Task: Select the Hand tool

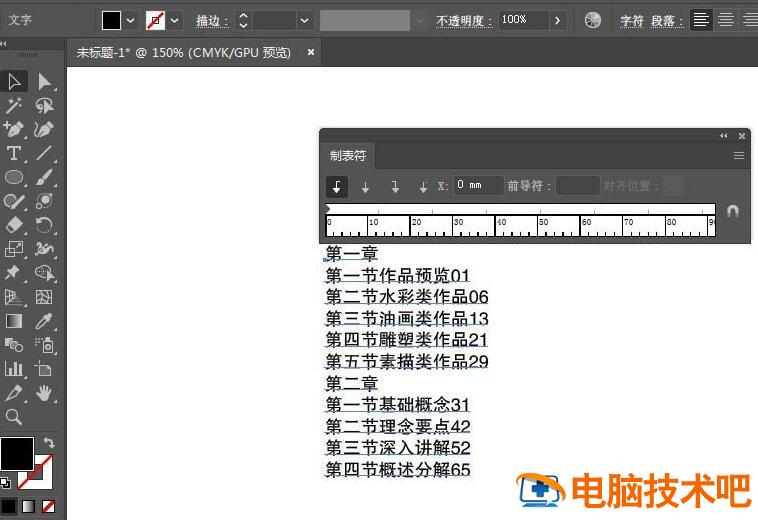Action: pyautogui.click(x=44, y=393)
